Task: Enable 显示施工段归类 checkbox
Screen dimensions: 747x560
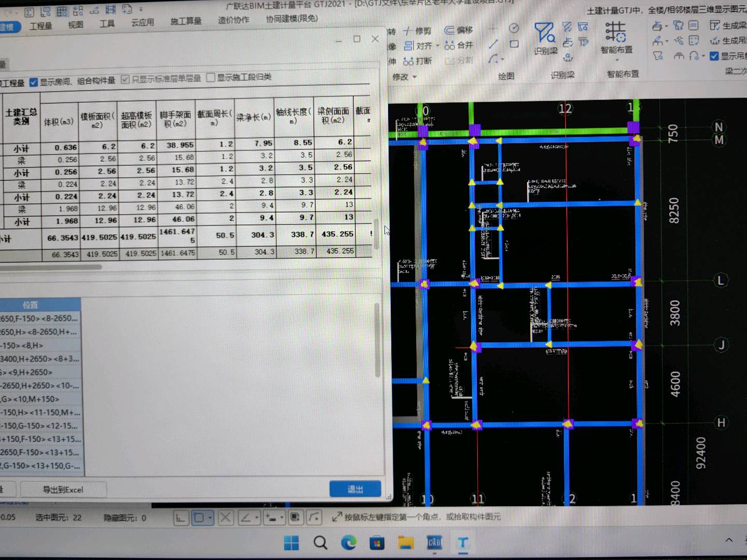Action: pos(211,78)
